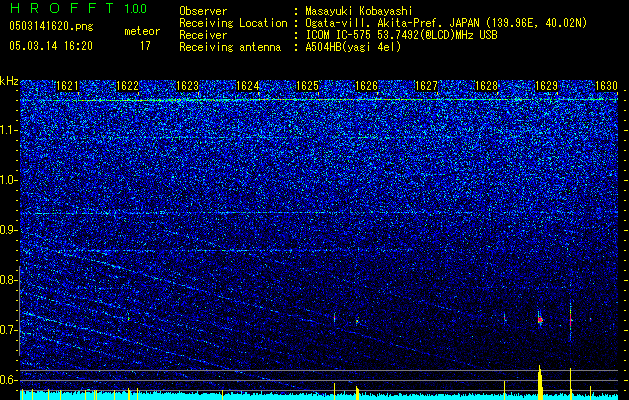Click the meteor count label
This screenshot has width=629, height=400.
pos(142,31)
